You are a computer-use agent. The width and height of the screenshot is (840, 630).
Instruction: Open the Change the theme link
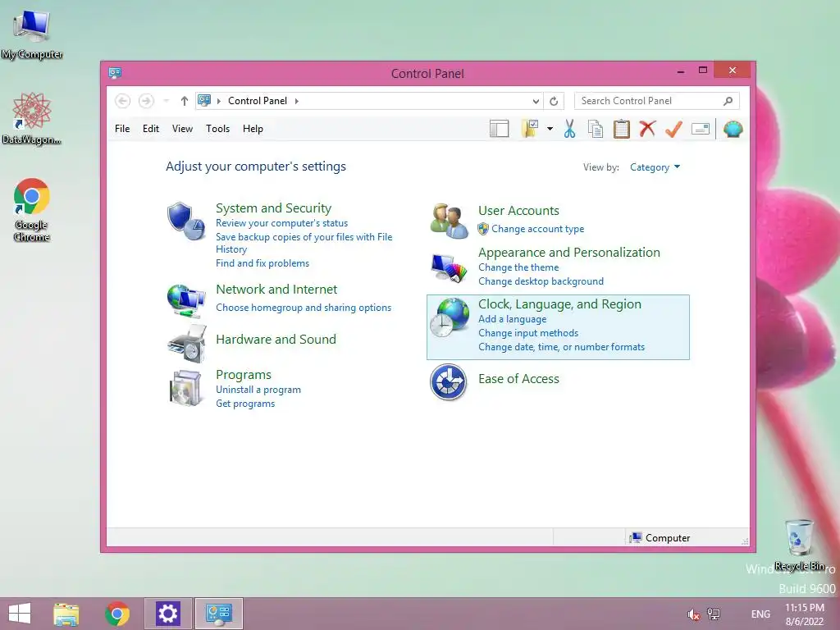point(518,267)
